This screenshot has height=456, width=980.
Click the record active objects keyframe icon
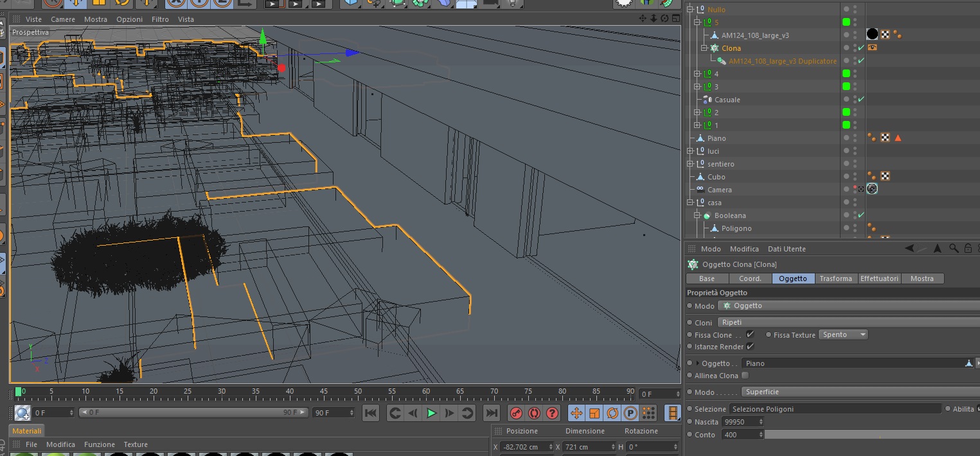[516, 413]
